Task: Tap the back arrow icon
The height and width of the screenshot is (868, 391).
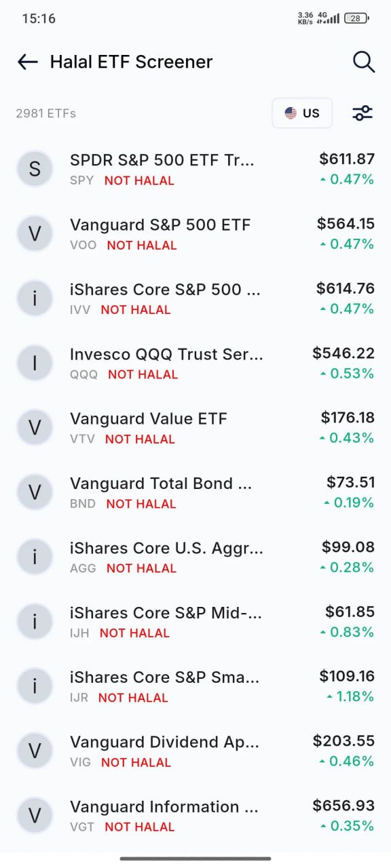Action: (28, 62)
